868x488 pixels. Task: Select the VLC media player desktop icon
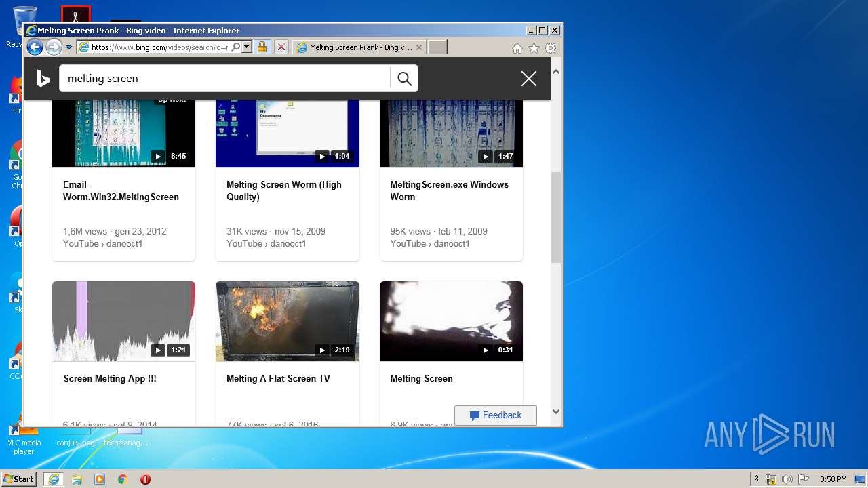(24, 441)
